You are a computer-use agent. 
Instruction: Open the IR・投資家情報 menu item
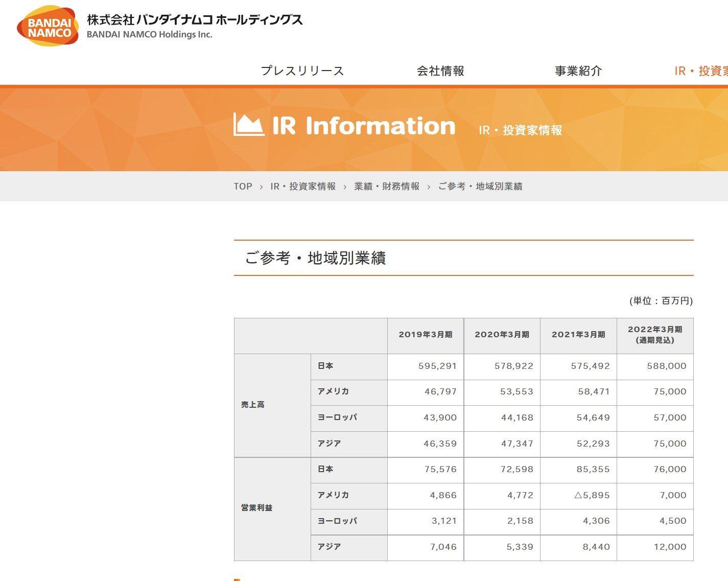[701, 71]
